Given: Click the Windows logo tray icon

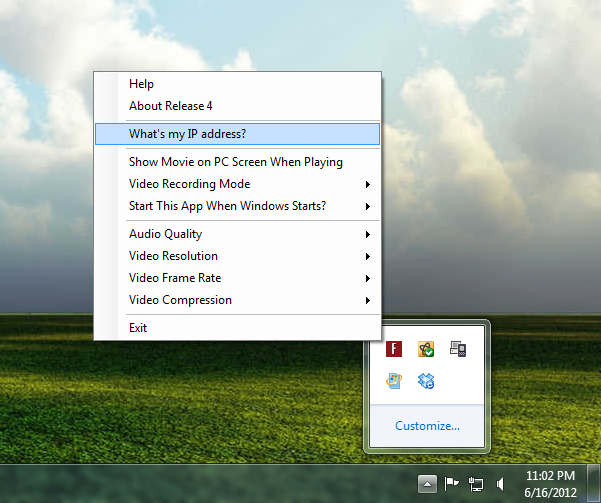Looking at the screenshot, I should [394, 381].
